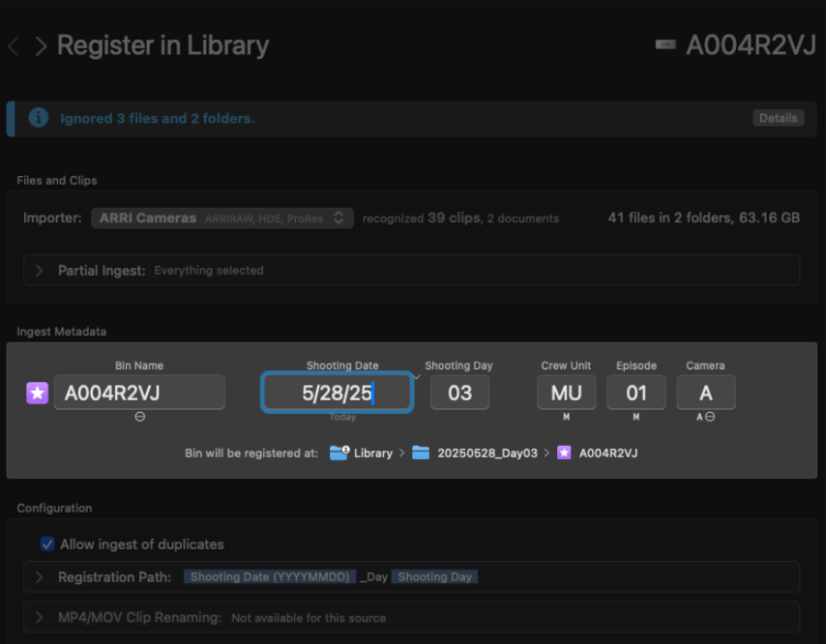Click the blue info icon in the banner
Image resolution: width=826 pixels, height=644 pixels.
coord(38,118)
